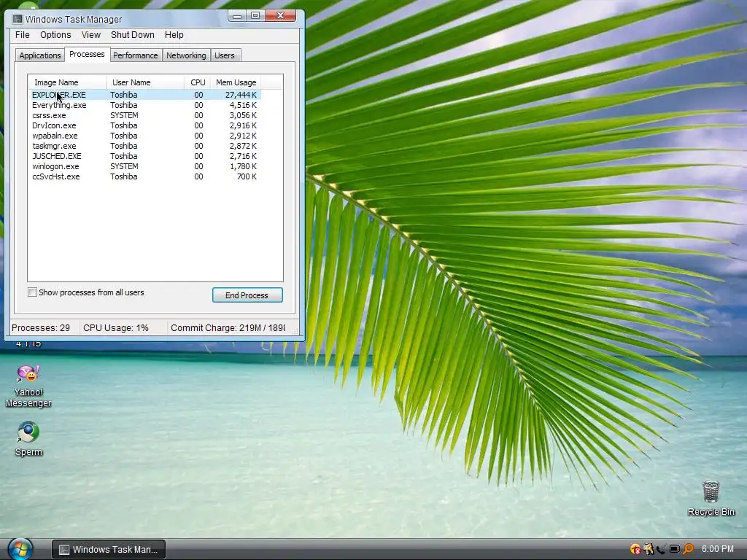Open the Yahoo! Messenger desktop shortcut
747x560 pixels.
28,386
